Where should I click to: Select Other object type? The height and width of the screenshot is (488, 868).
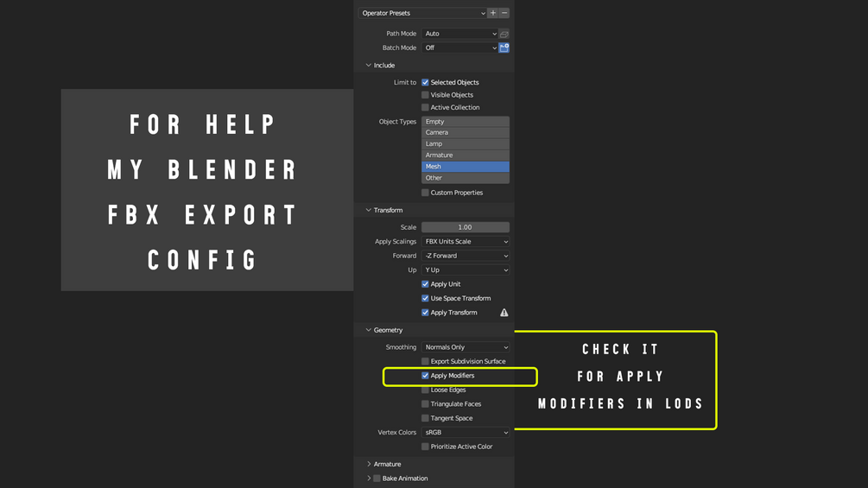click(466, 178)
